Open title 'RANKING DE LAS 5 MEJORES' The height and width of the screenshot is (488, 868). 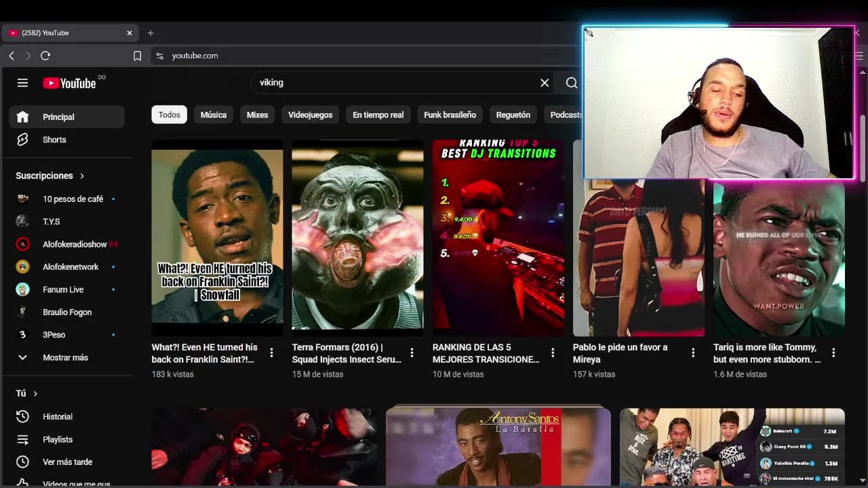[486, 353]
